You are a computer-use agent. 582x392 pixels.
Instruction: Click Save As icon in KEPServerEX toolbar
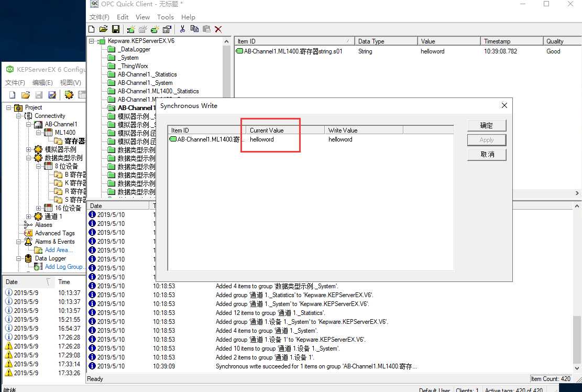point(52,95)
